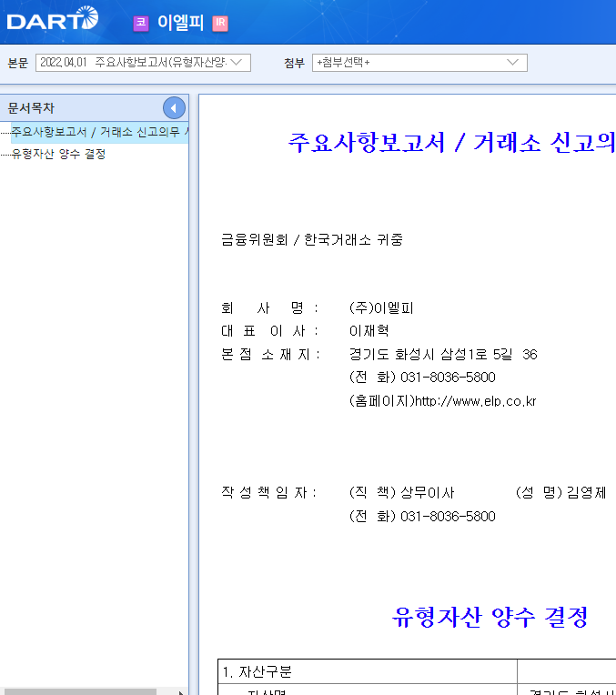Click the 이엘피 company name in header

coord(180,23)
